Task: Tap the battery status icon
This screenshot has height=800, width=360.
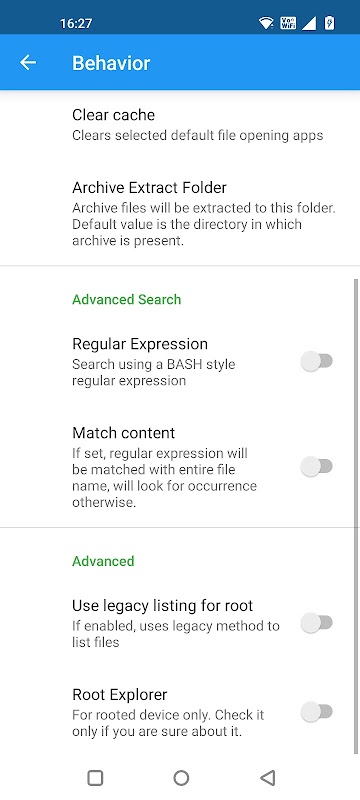Action: [x=329, y=23]
